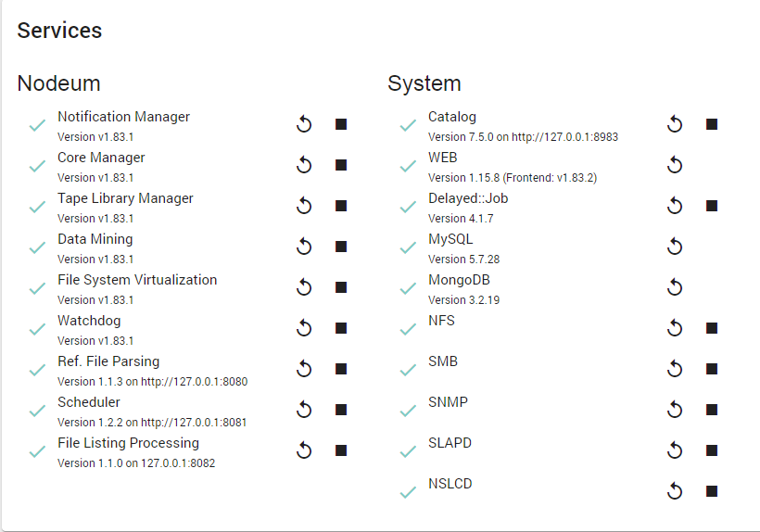This screenshot has height=532, width=760.
Task: Stop the NSLCD service
Action: tap(712, 491)
